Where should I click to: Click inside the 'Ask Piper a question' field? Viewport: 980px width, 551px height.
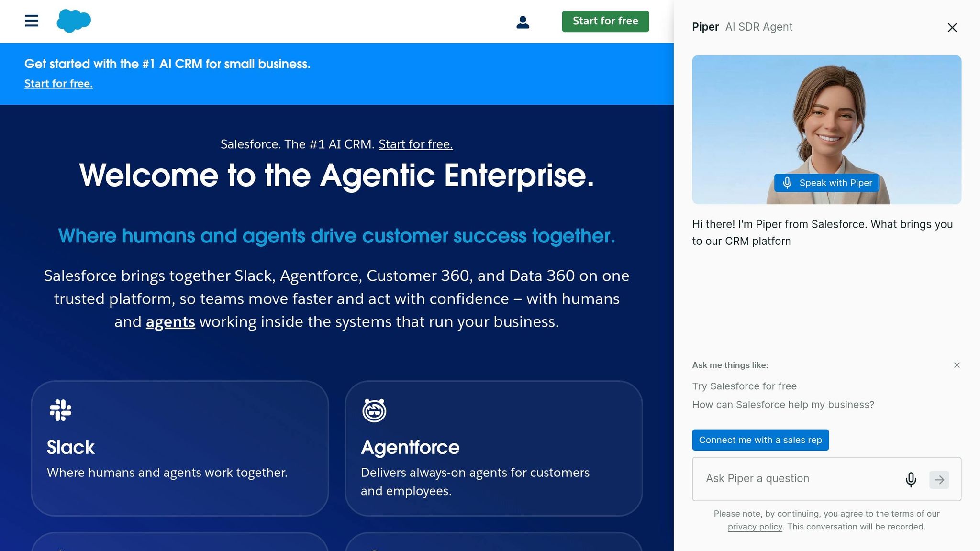pos(790,478)
